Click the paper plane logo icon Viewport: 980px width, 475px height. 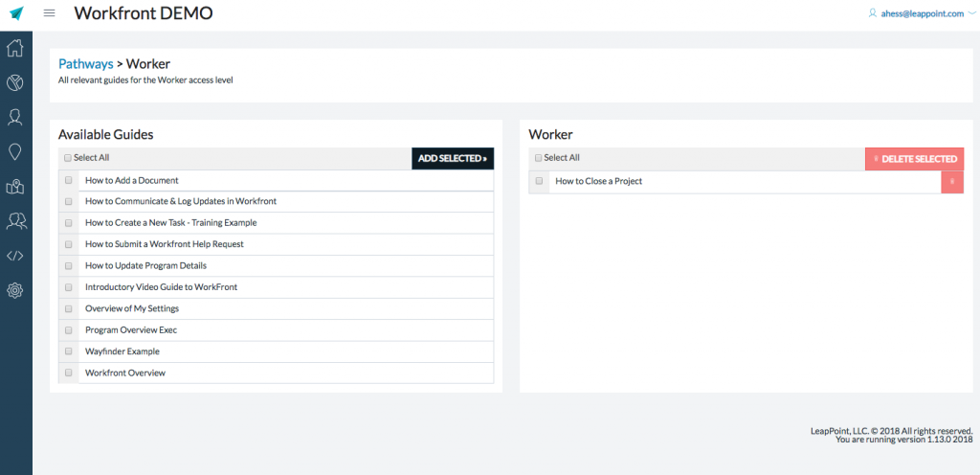[16, 13]
